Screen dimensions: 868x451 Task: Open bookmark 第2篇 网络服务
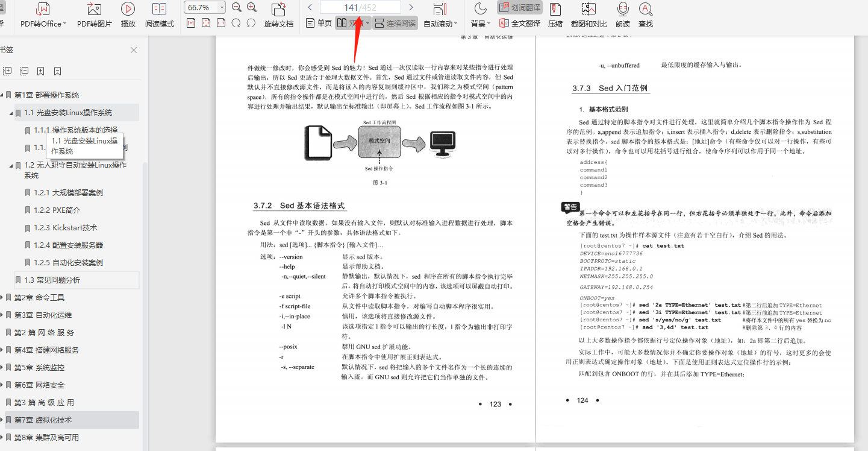click(x=45, y=333)
